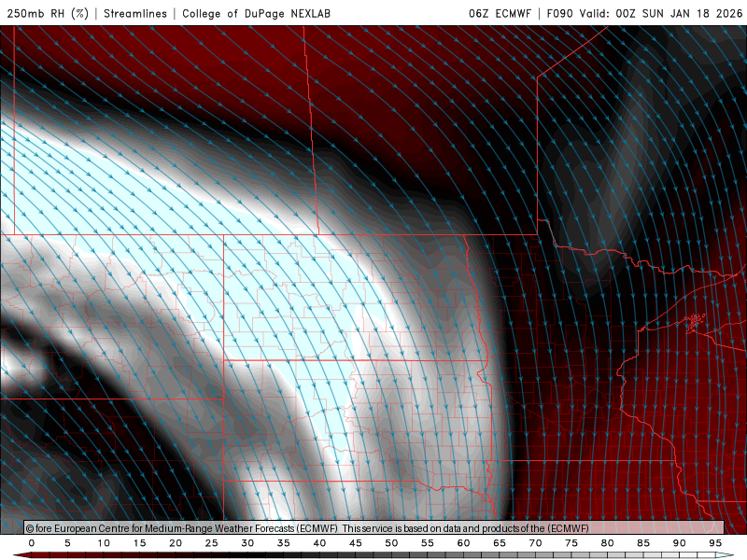Click the "10" value on color scale

(x=104, y=543)
